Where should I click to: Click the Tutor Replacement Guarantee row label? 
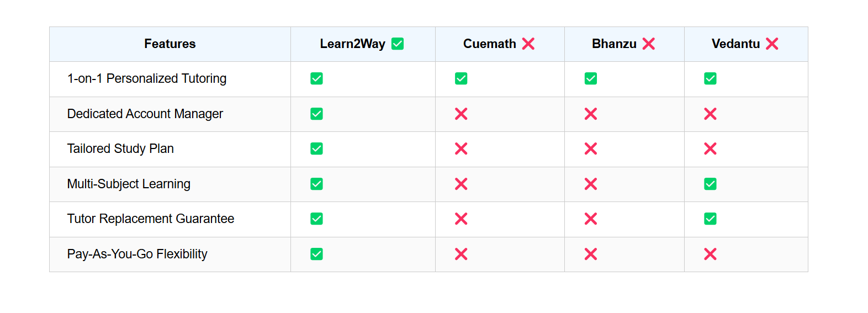click(x=151, y=219)
